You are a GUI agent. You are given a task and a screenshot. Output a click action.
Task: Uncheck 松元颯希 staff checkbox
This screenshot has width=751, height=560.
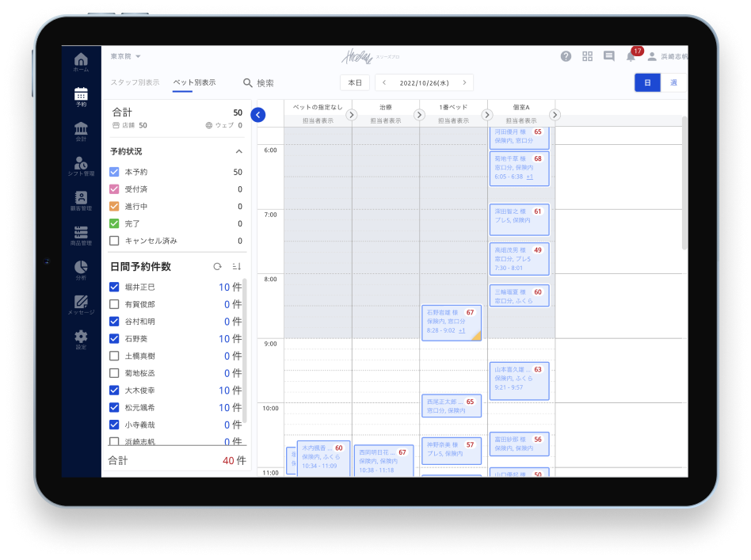[x=114, y=407]
